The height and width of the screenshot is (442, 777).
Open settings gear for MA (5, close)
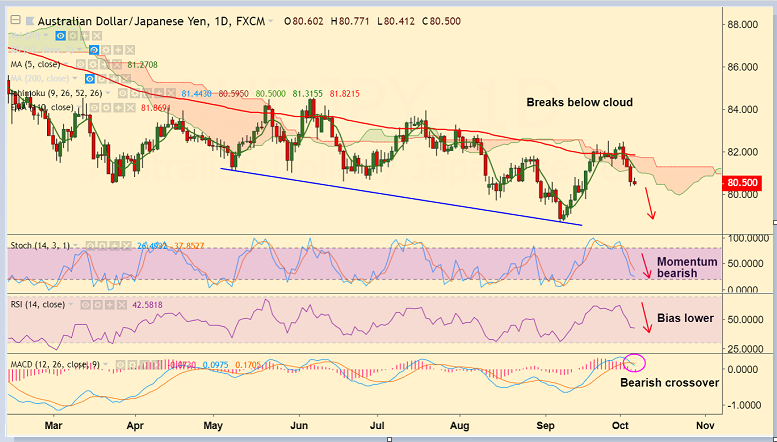click(93, 64)
